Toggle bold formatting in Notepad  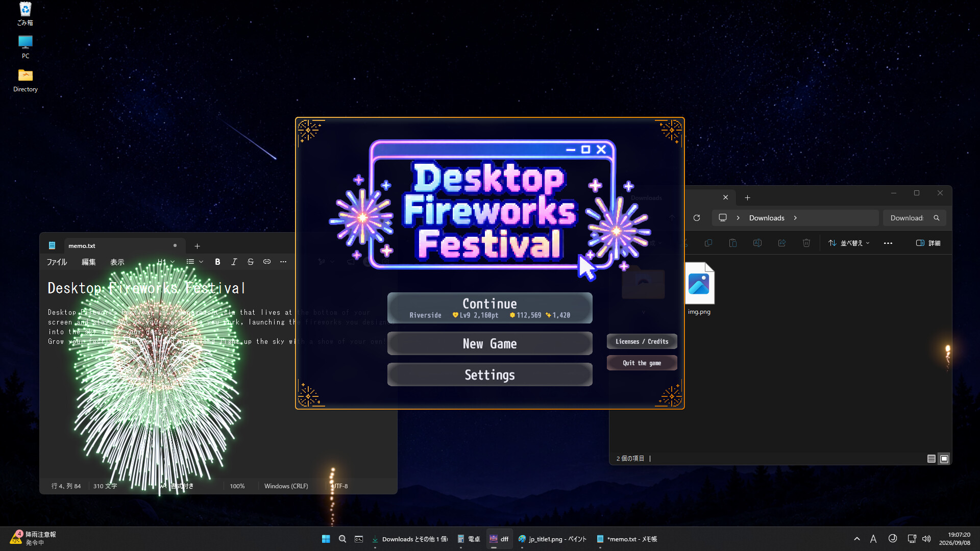[x=217, y=262]
